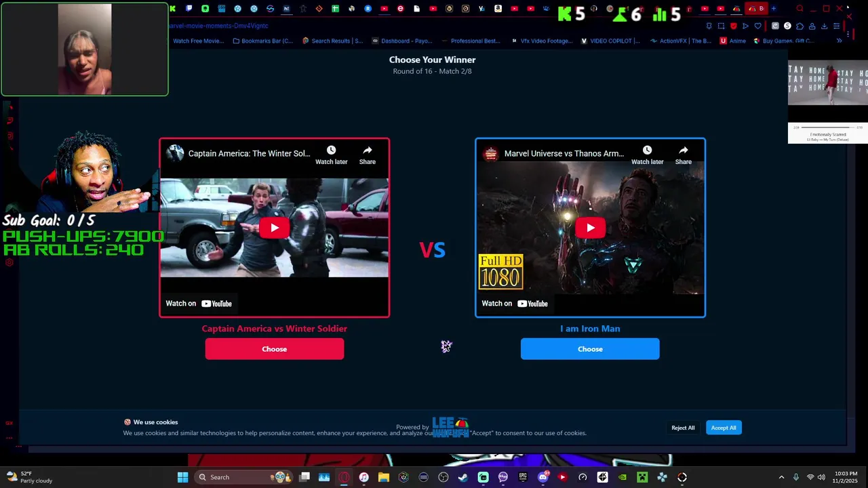Open Thanos Army video channel avatar
Viewport: 868px width, 488px height.
[x=490, y=153]
